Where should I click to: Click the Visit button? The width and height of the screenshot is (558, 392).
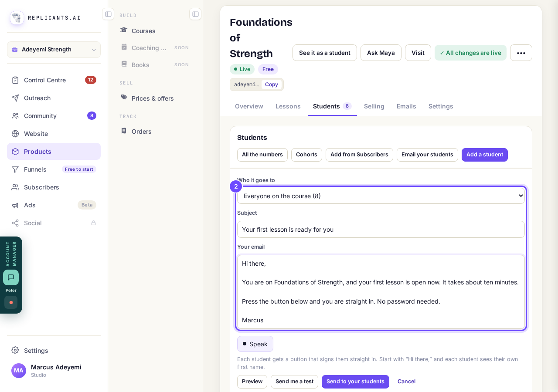pos(418,53)
